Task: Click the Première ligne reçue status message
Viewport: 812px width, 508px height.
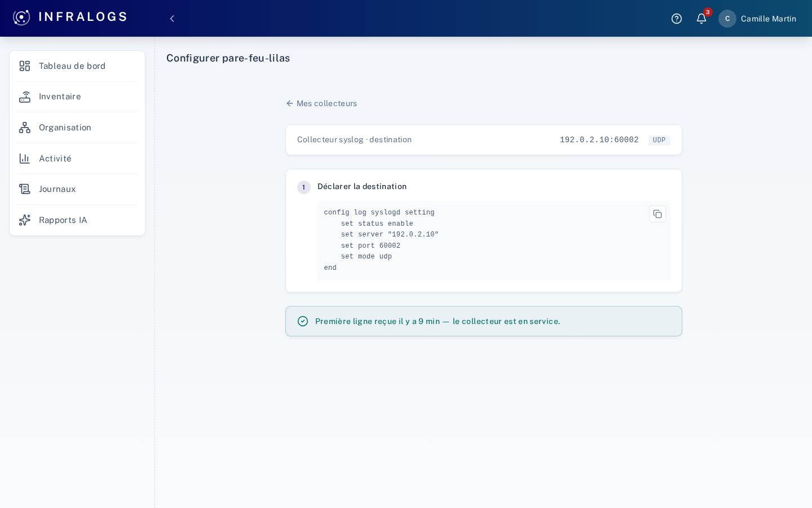Action: [x=438, y=321]
